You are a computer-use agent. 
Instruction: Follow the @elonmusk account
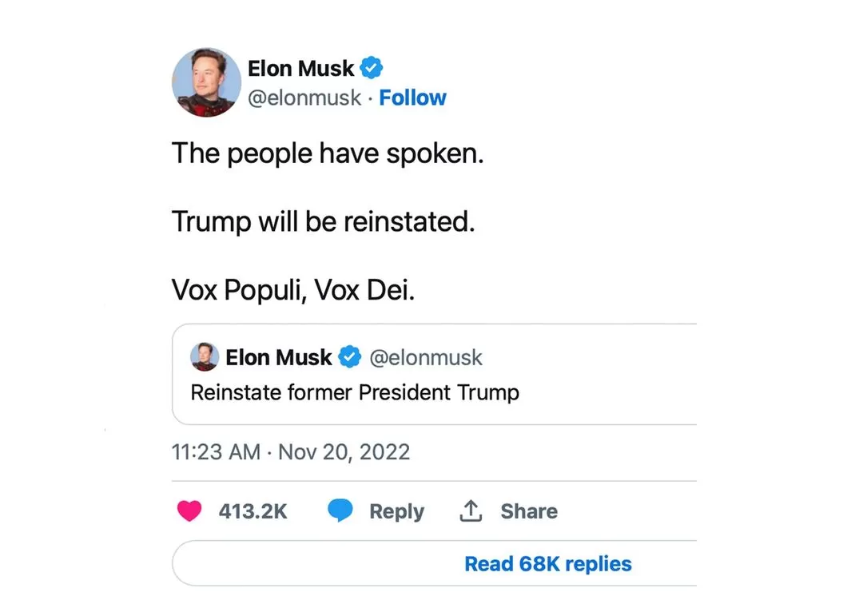412,98
